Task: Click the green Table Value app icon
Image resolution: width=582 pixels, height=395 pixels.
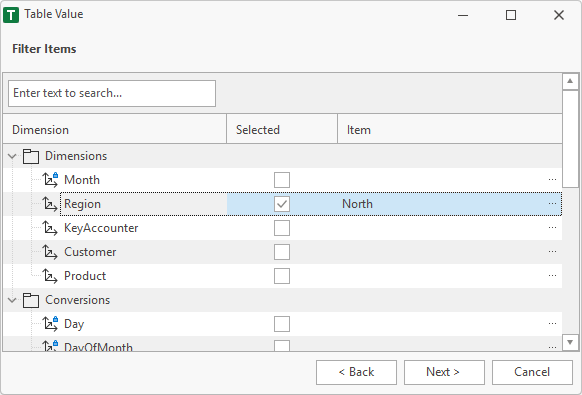Action: [x=11, y=15]
